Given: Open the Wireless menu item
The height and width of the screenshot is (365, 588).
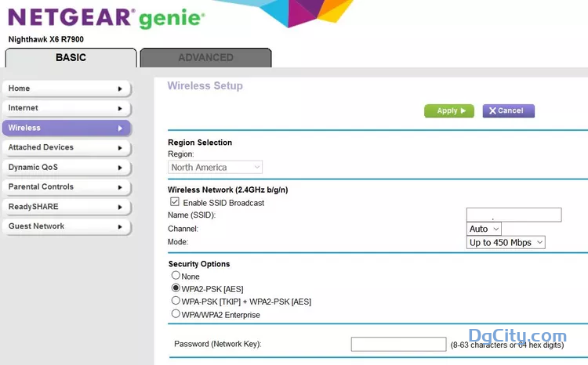Looking at the screenshot, I should click(x=66, y=128).
